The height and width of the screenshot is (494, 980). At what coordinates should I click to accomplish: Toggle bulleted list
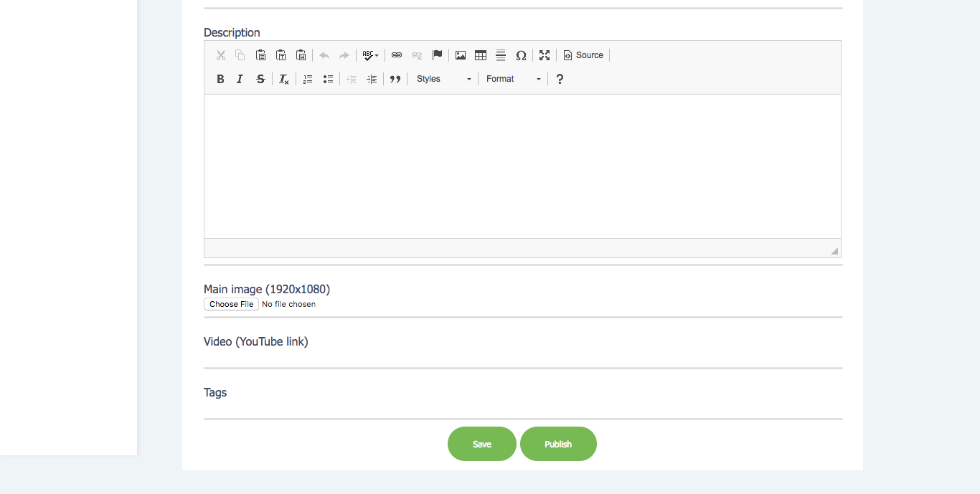(328, 79)
